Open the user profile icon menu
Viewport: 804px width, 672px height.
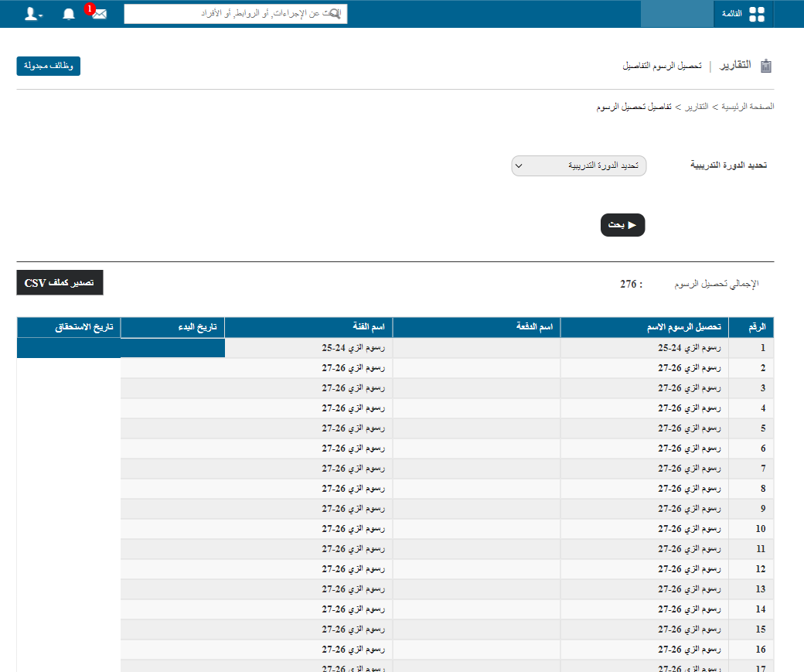tap(33, 14)
